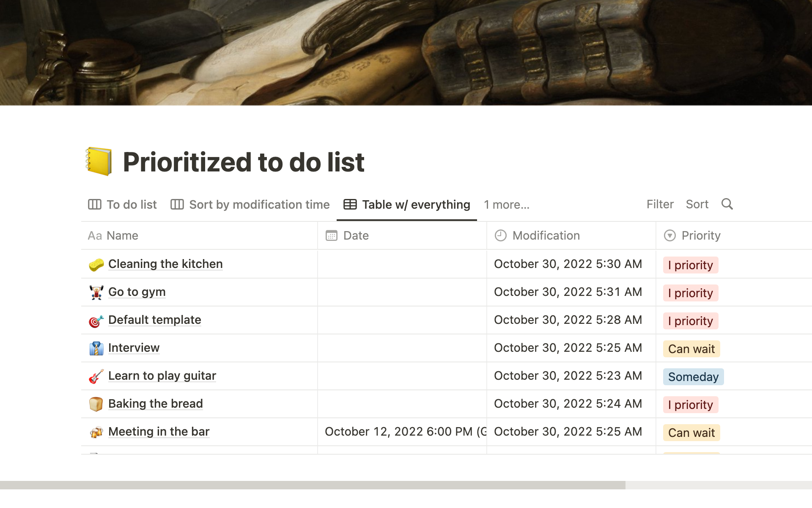The width and height of the screenshot is (812, 508).
Task: Switch to the 'To do list' tab
Action: tap(122, 204)
